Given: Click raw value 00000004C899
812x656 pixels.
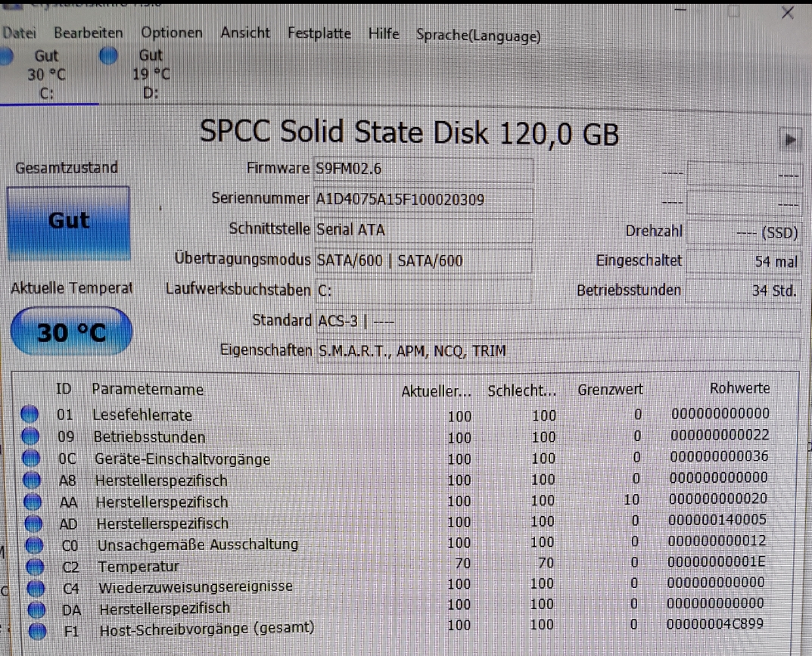Looking at the screenshot, I should tap(715, 624).
